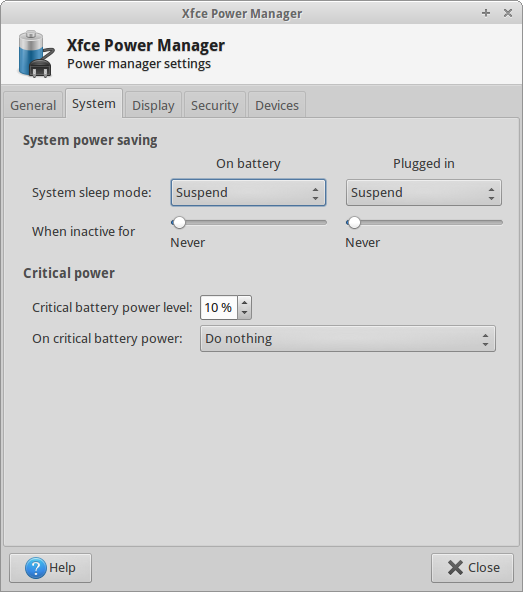Click the "Plugged in" column label
Viewport: 523px width, 592px height.
click(424, 163)
